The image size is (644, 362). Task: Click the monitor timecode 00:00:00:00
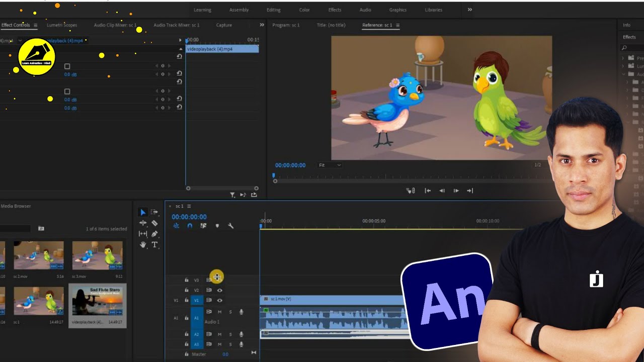tap(290, 165)
